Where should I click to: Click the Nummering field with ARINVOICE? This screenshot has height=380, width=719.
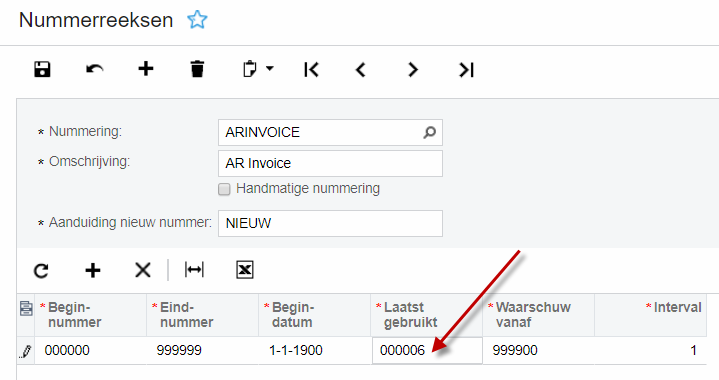click(330, 132)
